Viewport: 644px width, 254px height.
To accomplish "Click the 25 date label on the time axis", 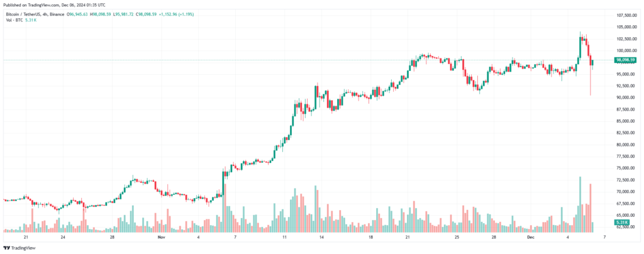I will 457,238.
